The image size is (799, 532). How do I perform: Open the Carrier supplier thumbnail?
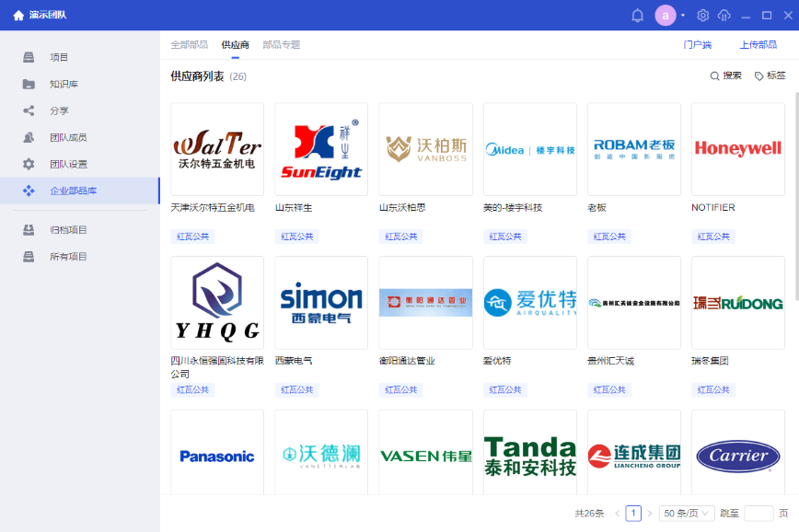pos(738,453)
